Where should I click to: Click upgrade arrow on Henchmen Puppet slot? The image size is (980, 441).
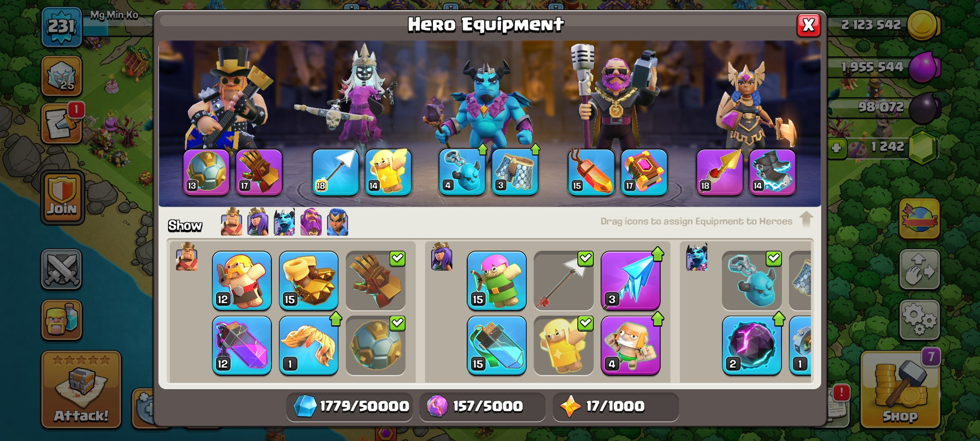coord(483,149)
